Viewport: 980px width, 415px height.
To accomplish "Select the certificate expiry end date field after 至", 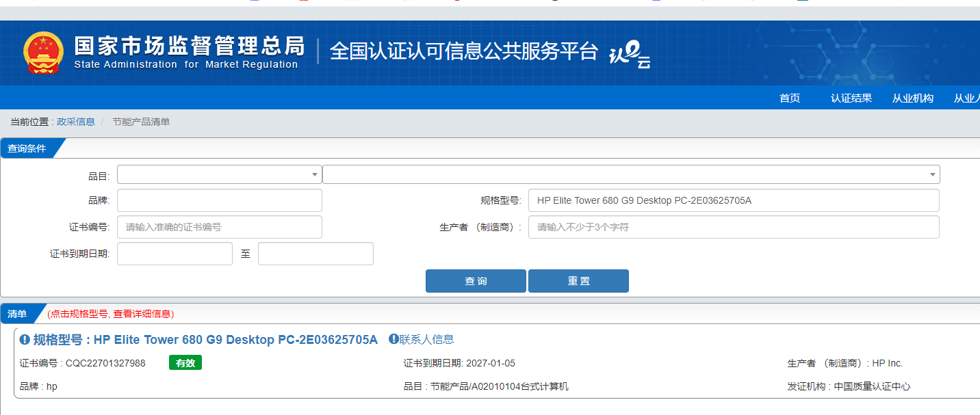I will [x=315, y=254].
